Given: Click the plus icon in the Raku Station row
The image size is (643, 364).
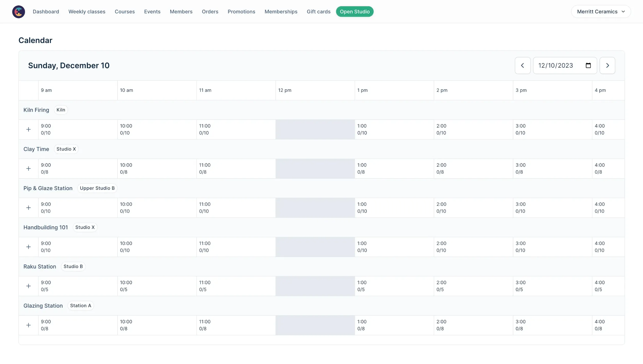Looking at the screenshot, I should coord(29,286).
